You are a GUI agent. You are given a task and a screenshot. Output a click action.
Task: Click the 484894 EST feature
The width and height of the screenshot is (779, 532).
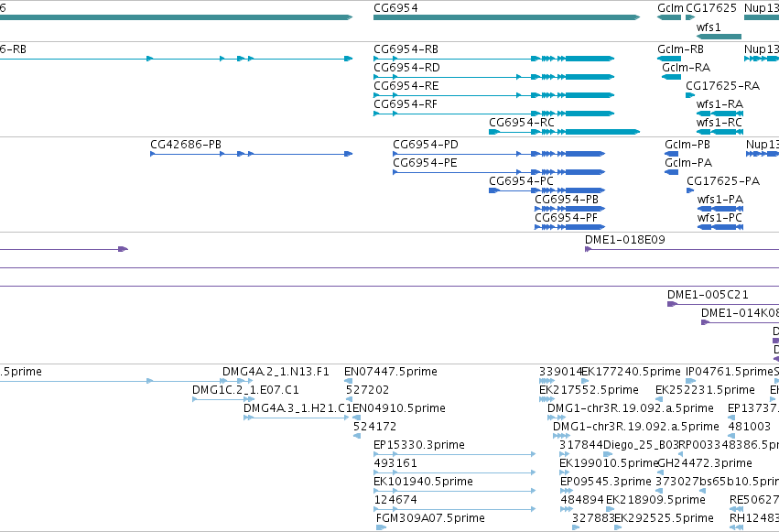(567, 510)
